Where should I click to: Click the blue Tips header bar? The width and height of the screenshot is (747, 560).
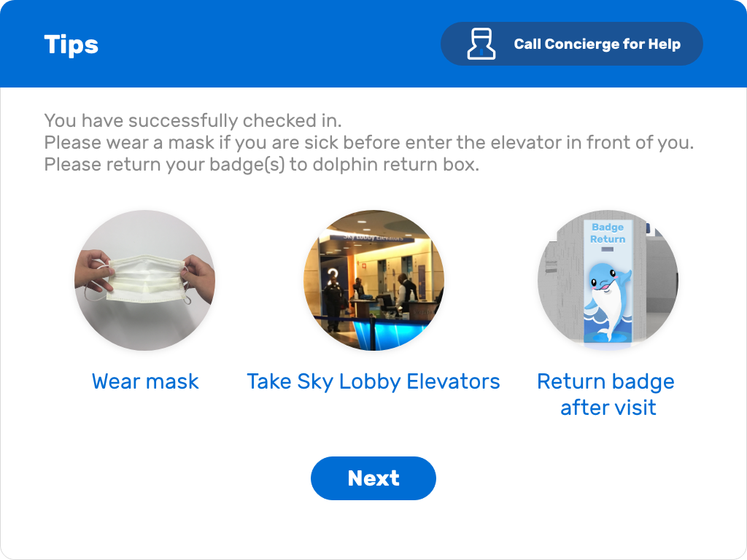(x=373, y=44)
